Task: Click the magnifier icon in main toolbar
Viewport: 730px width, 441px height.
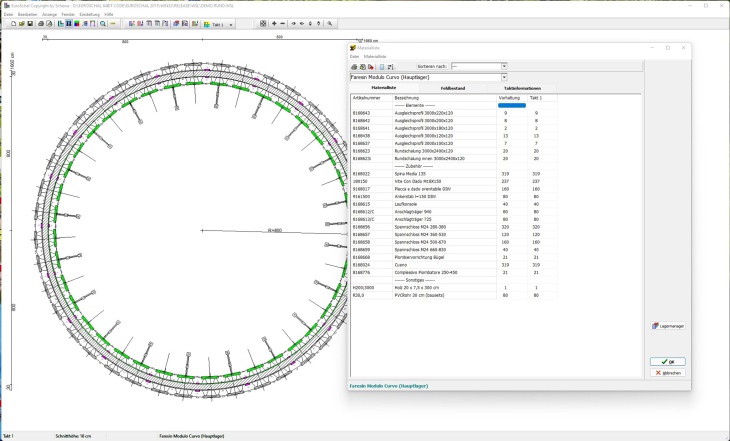Action: coord(102,23)
